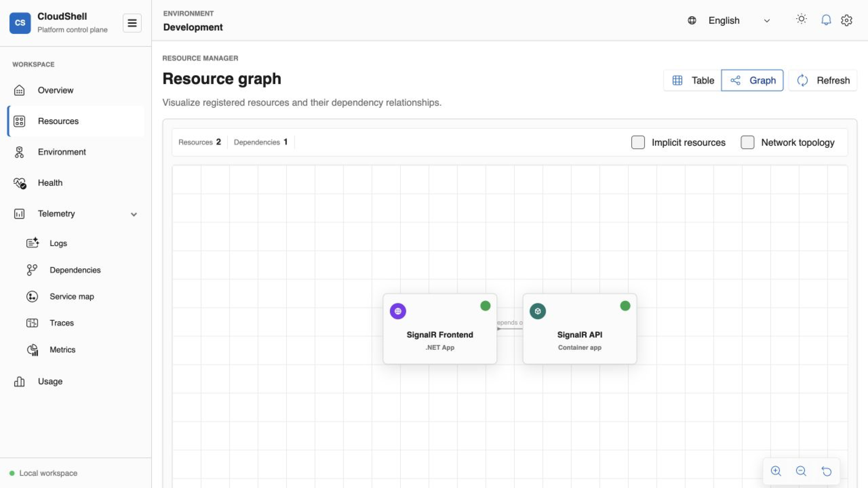Select the SignalR Frontend node
Screen dimensions: 868x488
click(440, 329)
